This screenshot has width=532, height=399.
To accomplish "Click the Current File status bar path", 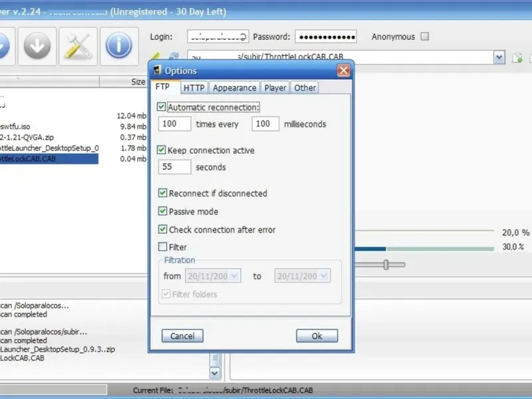I will pos(245,390).
